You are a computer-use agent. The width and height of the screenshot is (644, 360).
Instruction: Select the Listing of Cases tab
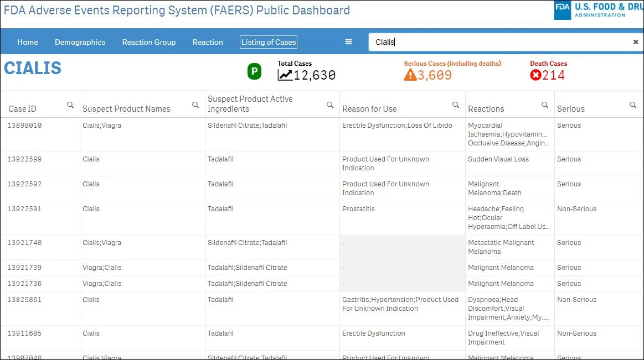coord(269,42)
